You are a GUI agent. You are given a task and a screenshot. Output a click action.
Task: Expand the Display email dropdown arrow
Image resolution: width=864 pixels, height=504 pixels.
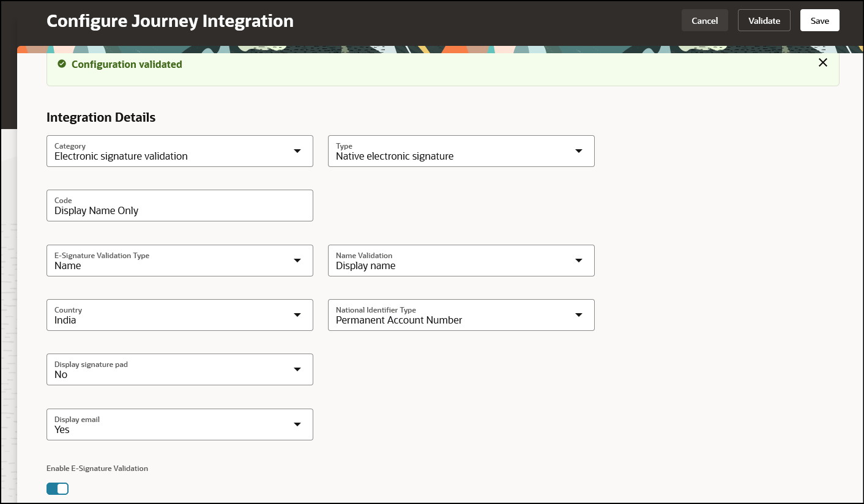[297, 424]
